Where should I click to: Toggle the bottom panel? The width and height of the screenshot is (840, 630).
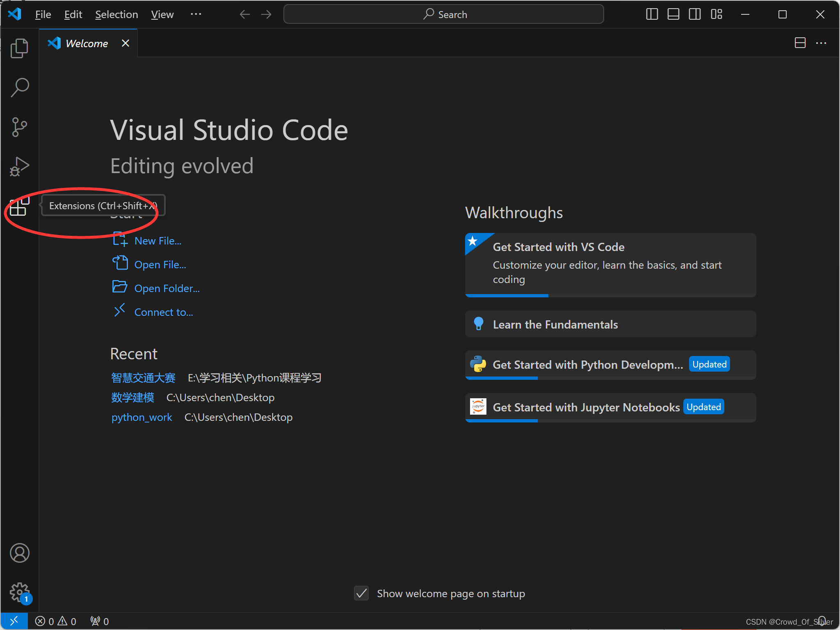coord(673,14)
